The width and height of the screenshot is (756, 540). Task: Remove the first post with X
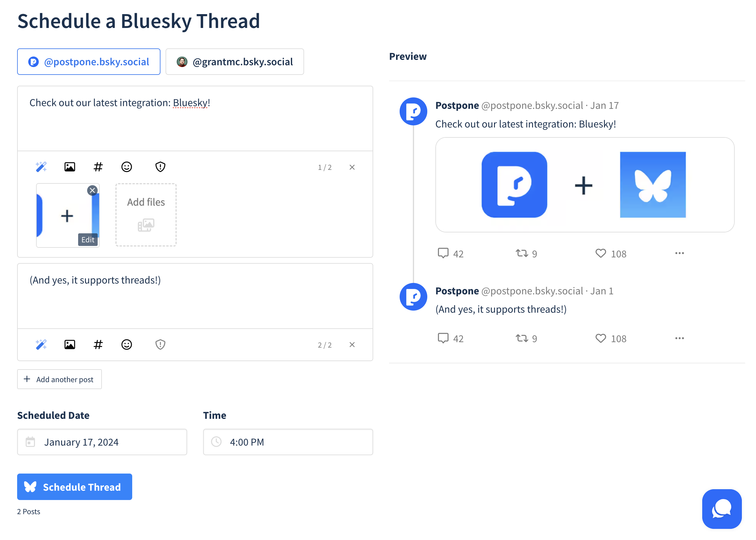[x=352, y=167]
